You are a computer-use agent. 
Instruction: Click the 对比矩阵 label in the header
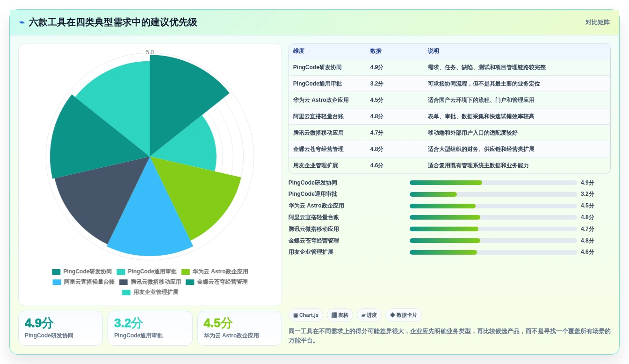[597, 22]
